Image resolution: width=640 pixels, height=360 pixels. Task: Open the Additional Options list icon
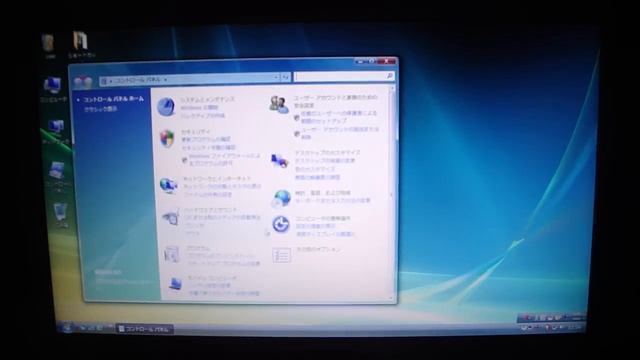point(282,256)
